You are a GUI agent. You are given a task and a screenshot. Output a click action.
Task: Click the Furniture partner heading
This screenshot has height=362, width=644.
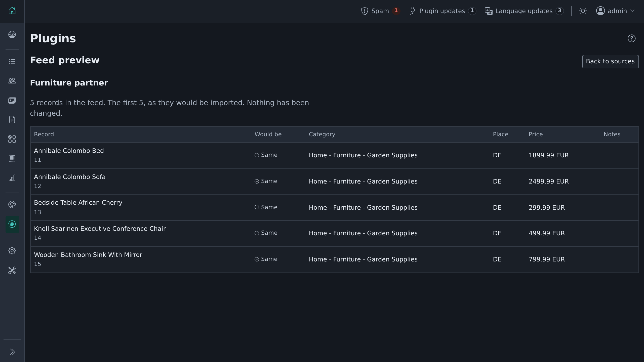(69, 83)
